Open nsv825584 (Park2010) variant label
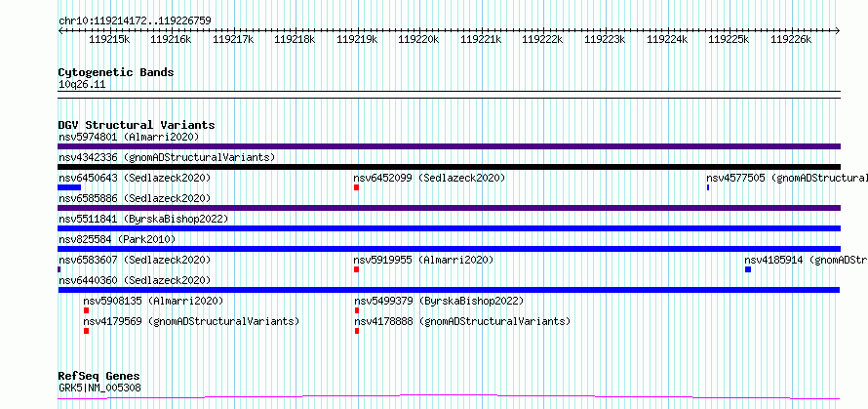 (x=117, y=239)
